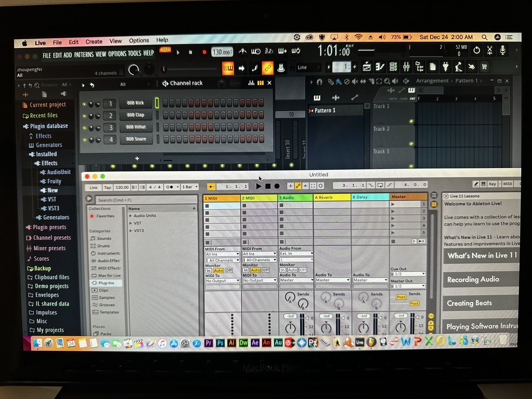Open FL Studio TOOLS menu
Image resolution: width=532 pixels, height=399 pixels.
point(135,54)
